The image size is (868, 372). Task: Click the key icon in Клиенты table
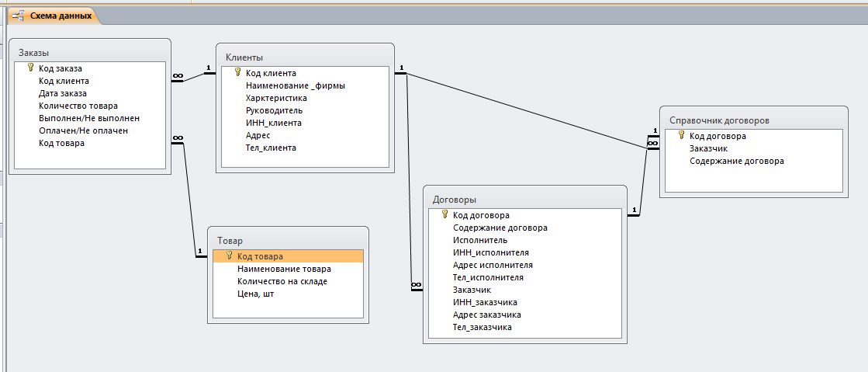(x=237, y=72)
